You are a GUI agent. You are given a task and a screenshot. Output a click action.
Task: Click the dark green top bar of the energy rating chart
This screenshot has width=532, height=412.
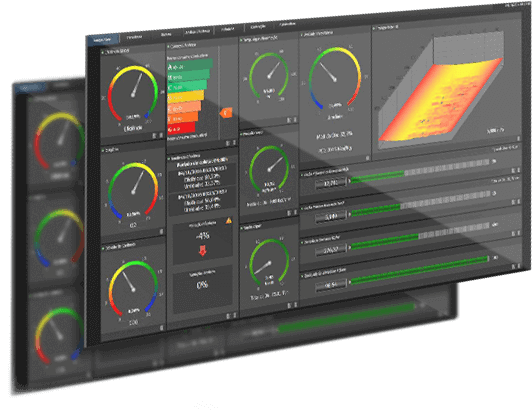pyautogui.click(x=190, y=65)
